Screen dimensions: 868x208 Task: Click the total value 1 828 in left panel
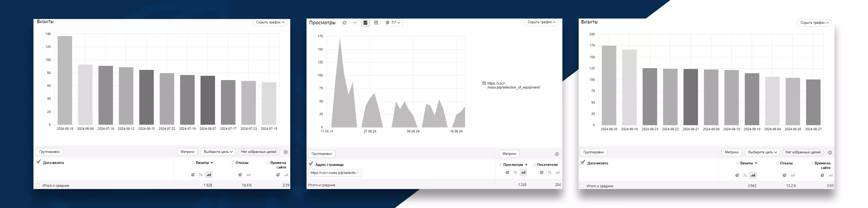pos(208,185)
